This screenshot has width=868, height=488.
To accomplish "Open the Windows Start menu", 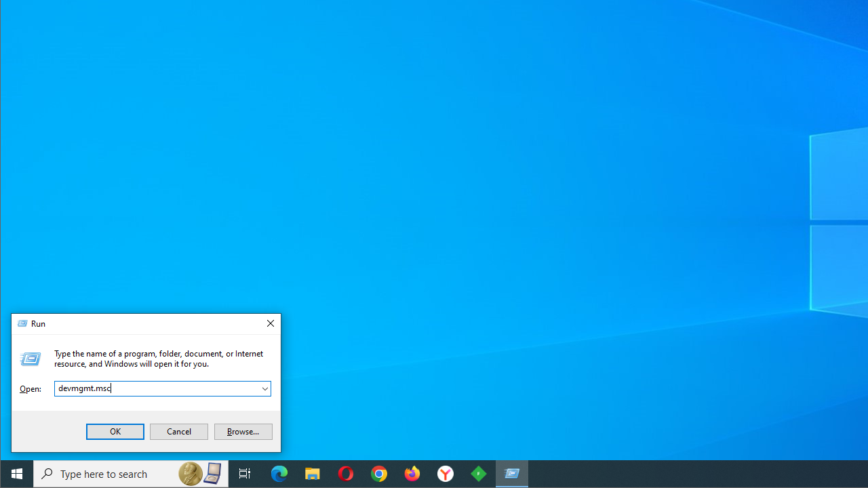I will pyautogui.click(x=16, y=474).
